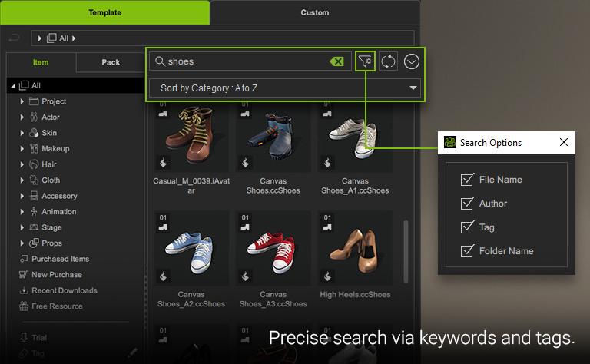Switch to the Custom tab
The width and height of the screenshot is (590, 364).
(315, 12)
